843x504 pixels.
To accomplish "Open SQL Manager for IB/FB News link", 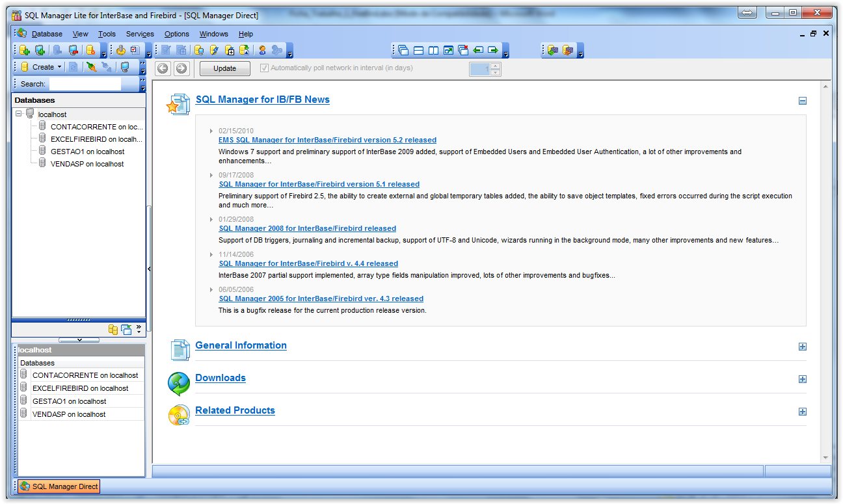I will (x=263, y=99).
